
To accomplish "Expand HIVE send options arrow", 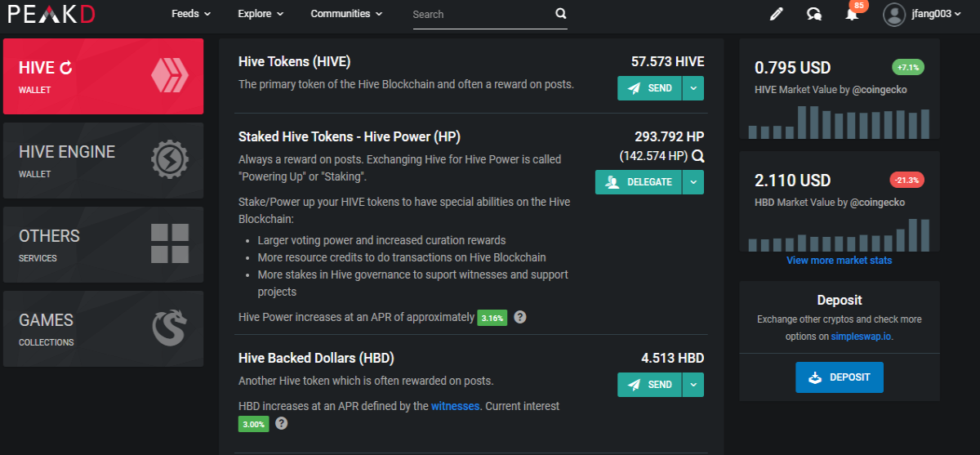I will [x=693, y=88].
